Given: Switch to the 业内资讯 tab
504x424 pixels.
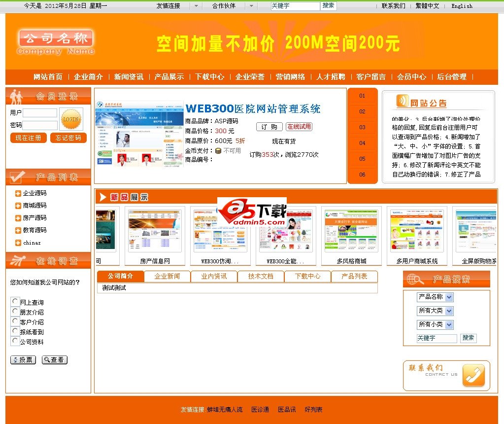Looking at the screenshot, I should click(214, 277).
